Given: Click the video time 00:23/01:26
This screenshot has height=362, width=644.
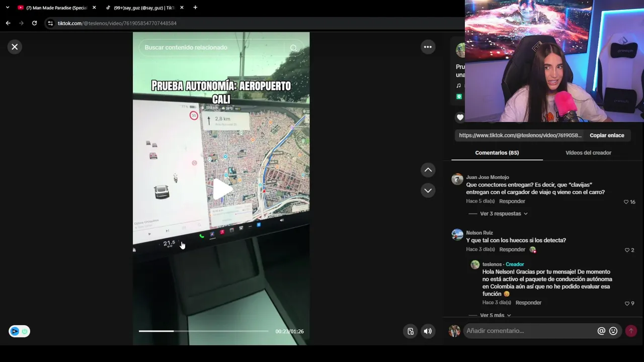Looking at the screenshot, I should click(289, 331).
